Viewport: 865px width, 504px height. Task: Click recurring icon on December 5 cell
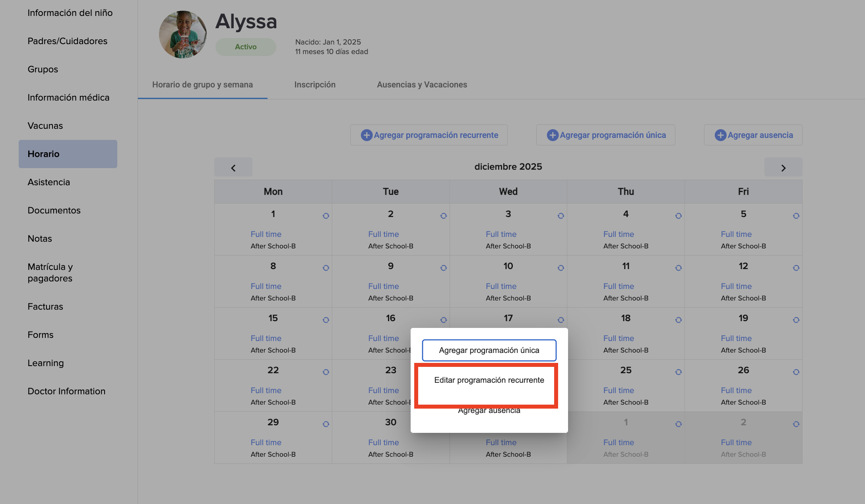tap(796, 216)
